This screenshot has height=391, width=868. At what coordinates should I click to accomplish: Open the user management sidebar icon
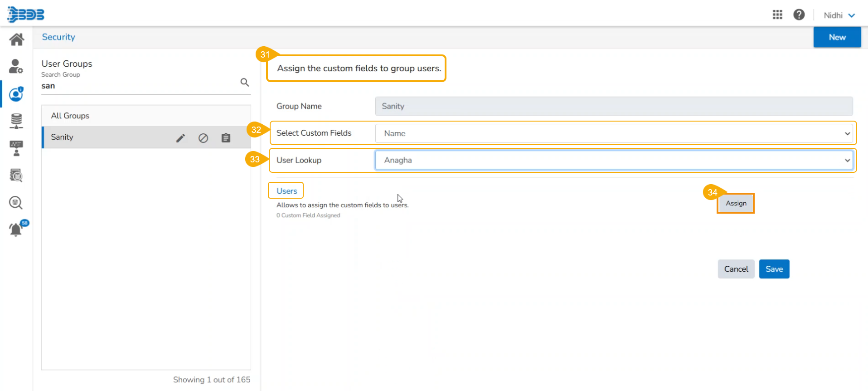click(x=16, y=66)
